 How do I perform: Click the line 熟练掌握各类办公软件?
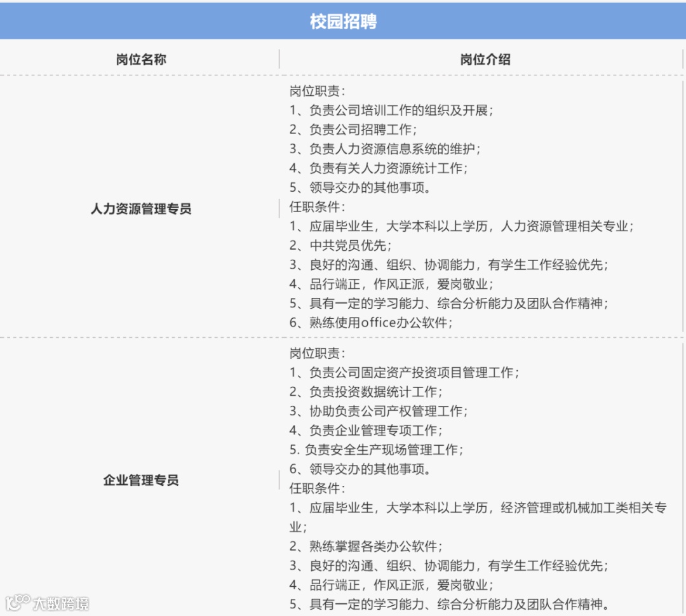pos(366,546)
